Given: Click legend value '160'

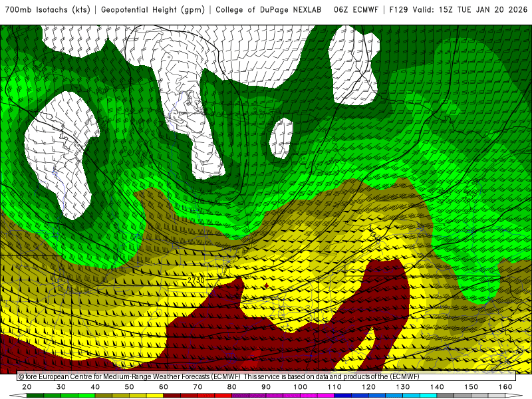Looking at the screenshot, I should pyautogui.click(x=505, y=387).
